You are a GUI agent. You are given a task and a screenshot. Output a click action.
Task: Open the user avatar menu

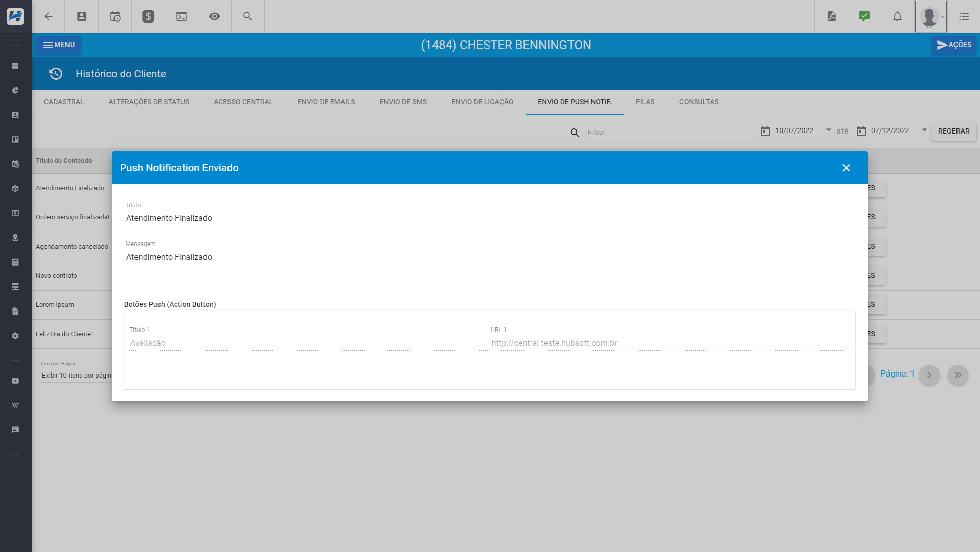pos(930,16)
